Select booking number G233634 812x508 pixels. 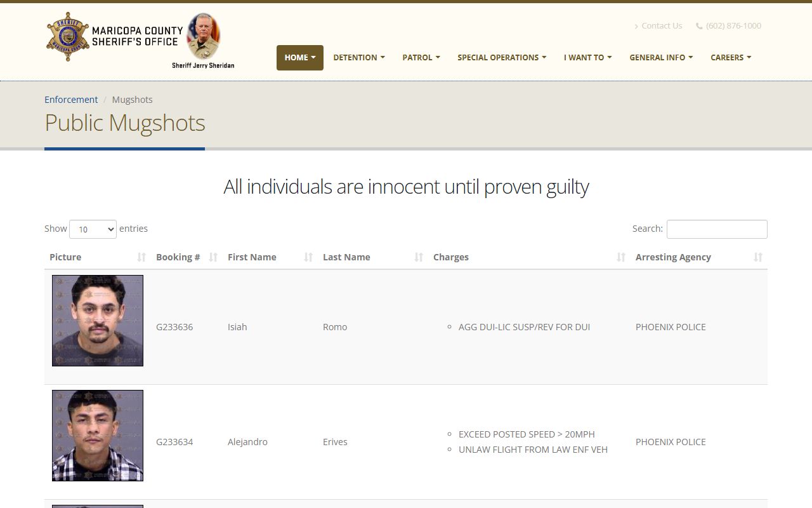coord(174,442)
